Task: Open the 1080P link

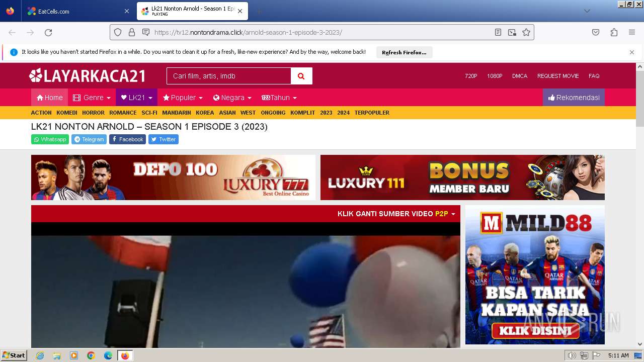Action: click(495, 76)
